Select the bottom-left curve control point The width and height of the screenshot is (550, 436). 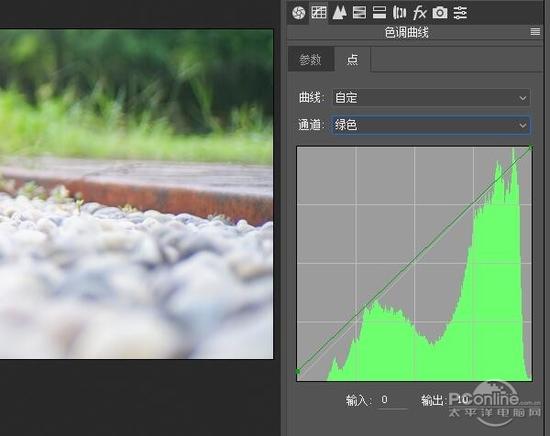[298, 371]
